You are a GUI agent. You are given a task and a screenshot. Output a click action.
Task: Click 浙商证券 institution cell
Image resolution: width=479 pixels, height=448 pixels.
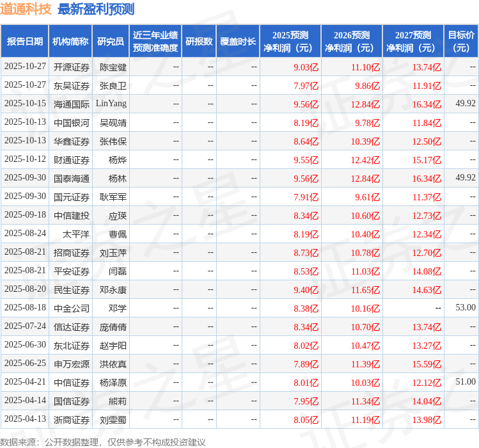(72, 420)
